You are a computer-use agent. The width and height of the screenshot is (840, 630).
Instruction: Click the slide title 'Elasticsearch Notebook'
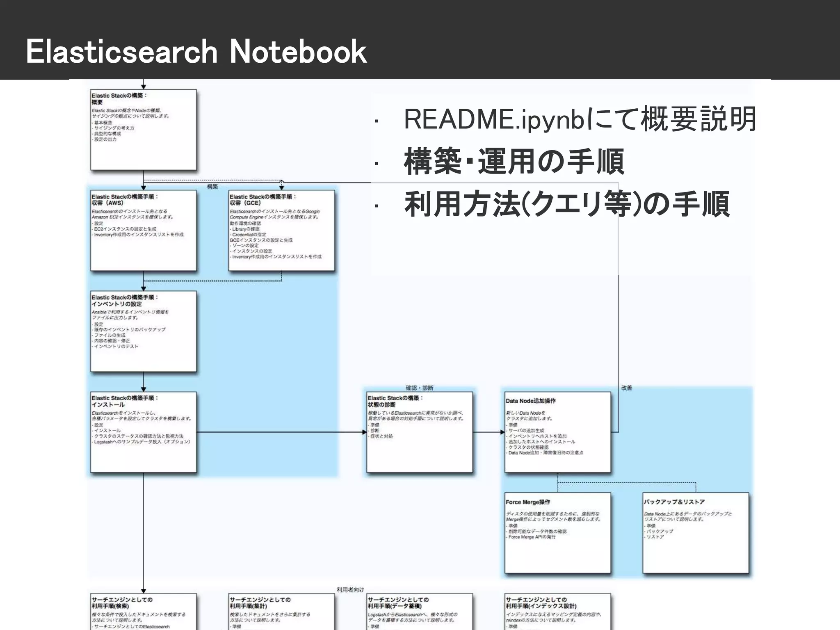coord(196,52)
